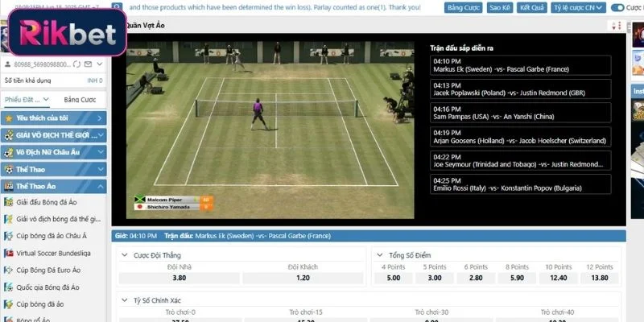The image size is (644, 322).
Task: Open the Tỷ lệ cược CN dropdown
Action: click(x=584, y=7)
